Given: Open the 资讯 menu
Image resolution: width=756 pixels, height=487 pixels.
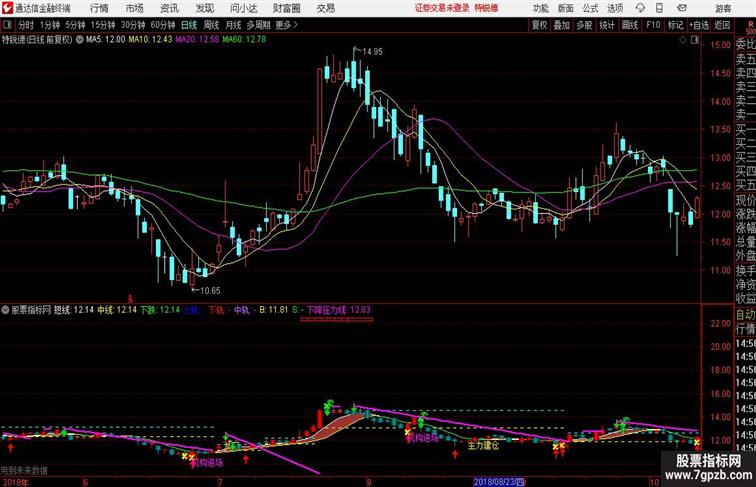Looking at the screenshot, I should tap(169, 8).
